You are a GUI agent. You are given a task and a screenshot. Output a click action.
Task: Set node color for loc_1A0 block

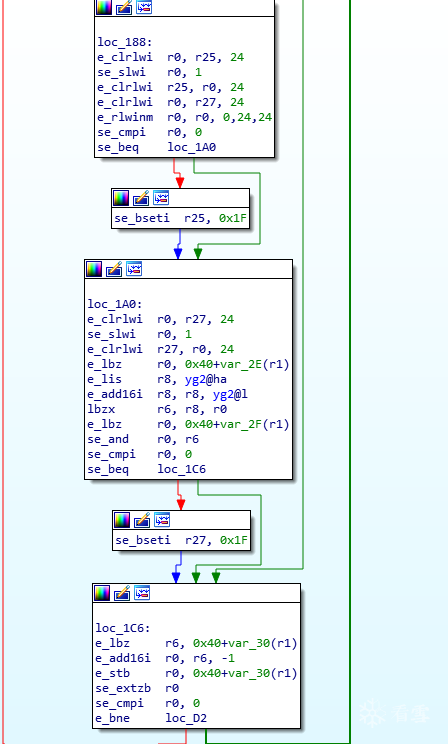(94, 269)
